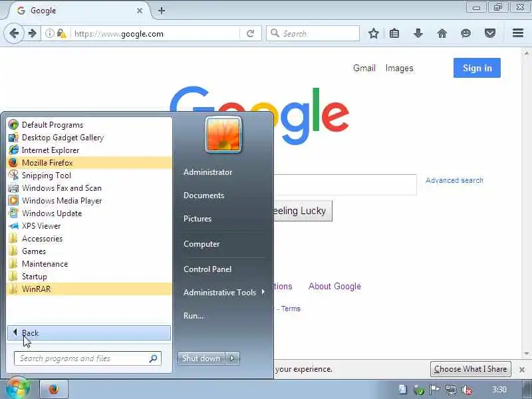Viewport: 532px width, 399px height.
Task: Click the muted volume tray icon
Action: (467, 390)
